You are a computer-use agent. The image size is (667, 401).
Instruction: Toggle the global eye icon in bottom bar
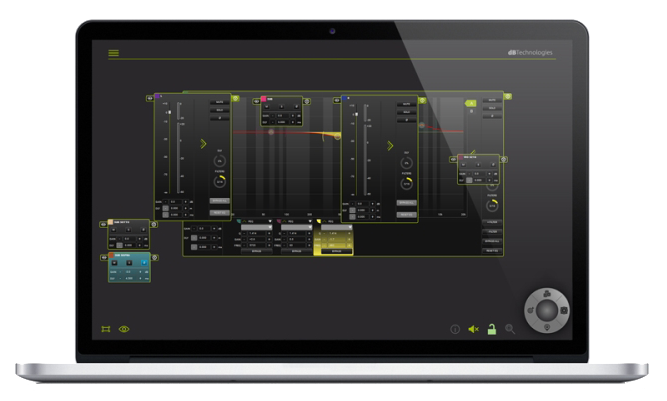[124, 329]
